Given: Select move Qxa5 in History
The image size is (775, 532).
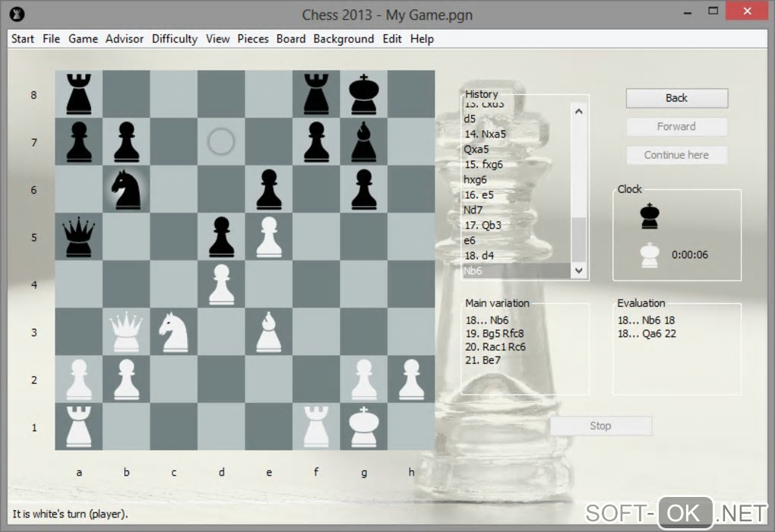Looking at the screenshot, I should [517, 149].
